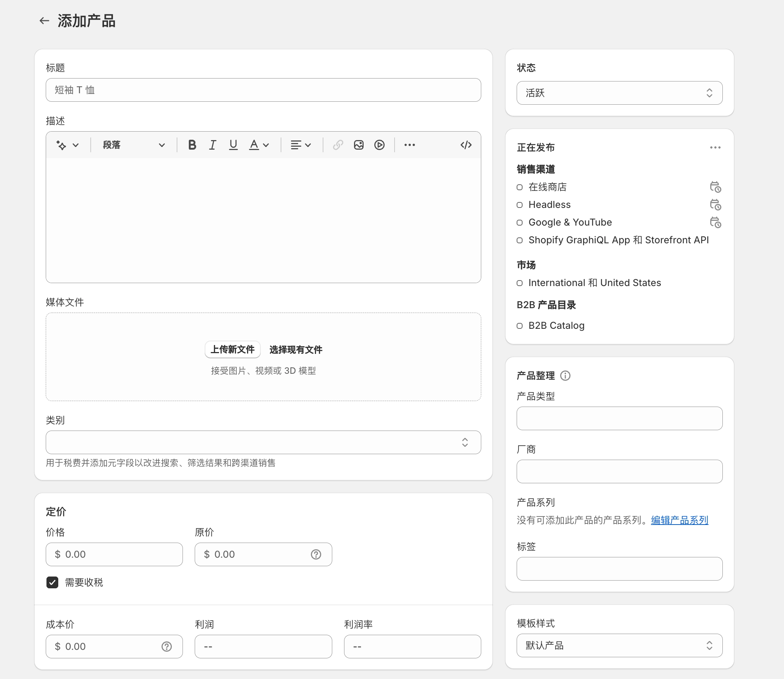
Task: Click the schedule icon beside Google & YouTube
Action: tap(715, 222)
